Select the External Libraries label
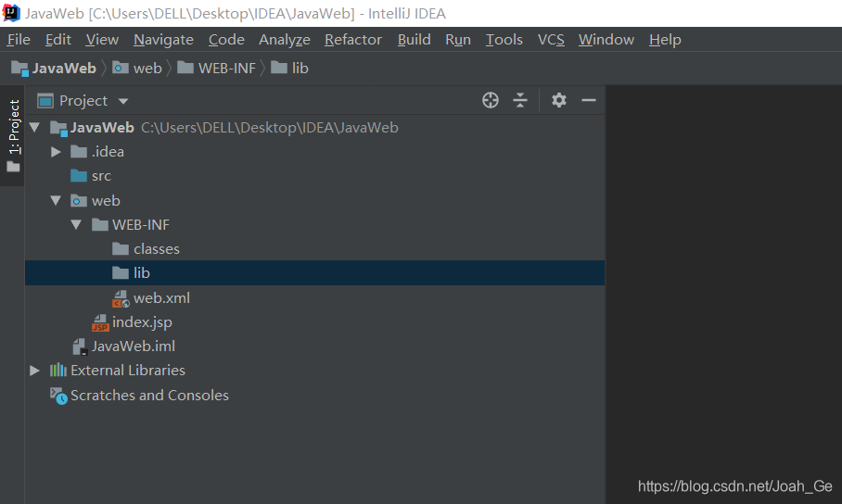This screenshot has height=504, width=842. click(128, 371)
